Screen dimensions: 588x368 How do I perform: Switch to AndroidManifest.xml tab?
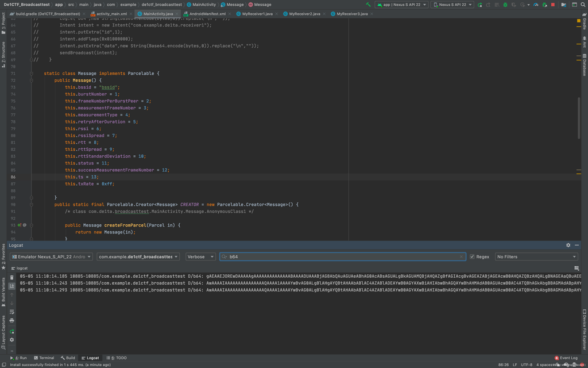(x=208, y=13)
